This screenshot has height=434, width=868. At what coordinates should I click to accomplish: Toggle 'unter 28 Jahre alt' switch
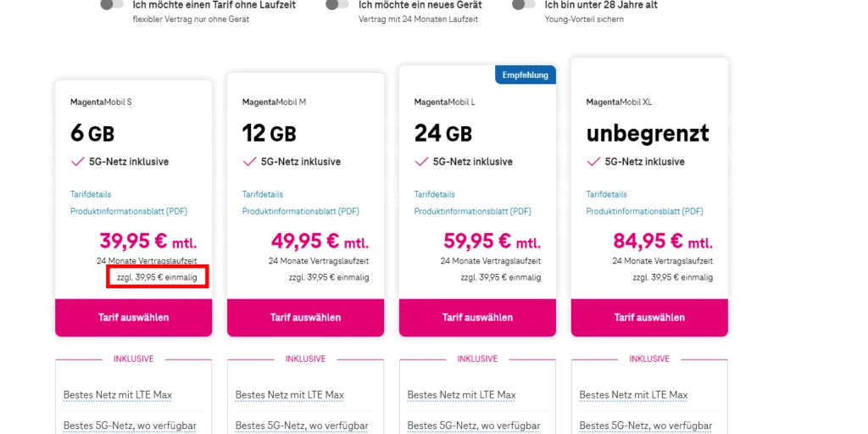(x=524, y=4)
